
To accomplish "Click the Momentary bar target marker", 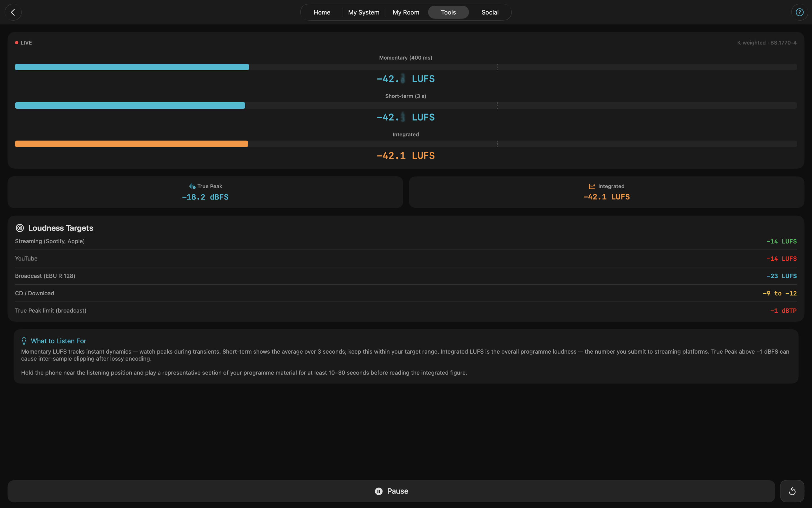I will (497, 67).
